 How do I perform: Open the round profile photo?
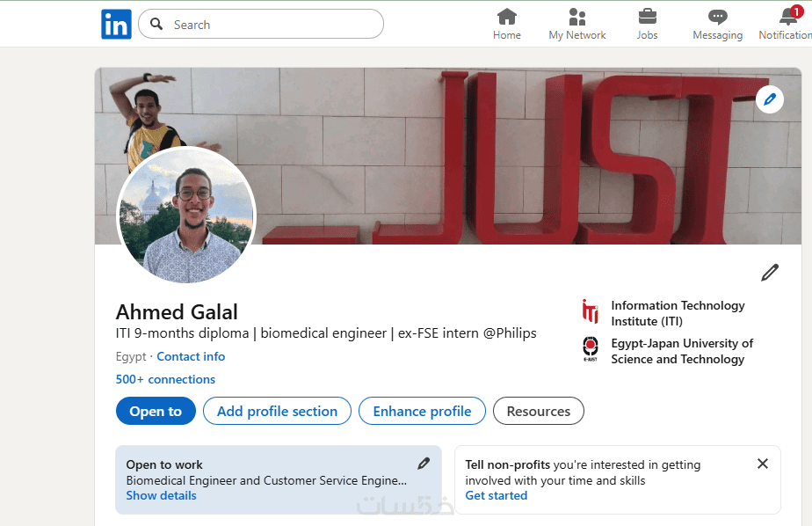[186, 216]
